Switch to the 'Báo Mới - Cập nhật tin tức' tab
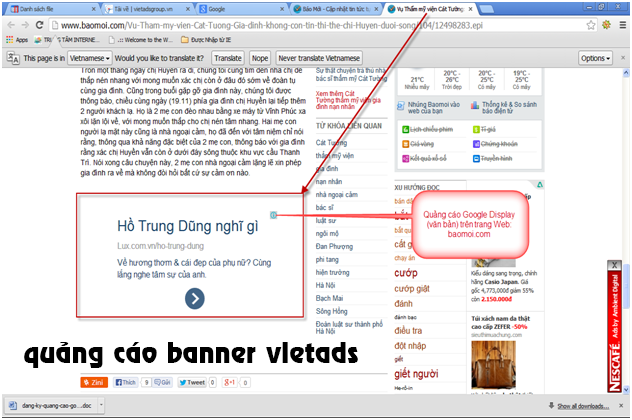 tap(336, 9)
